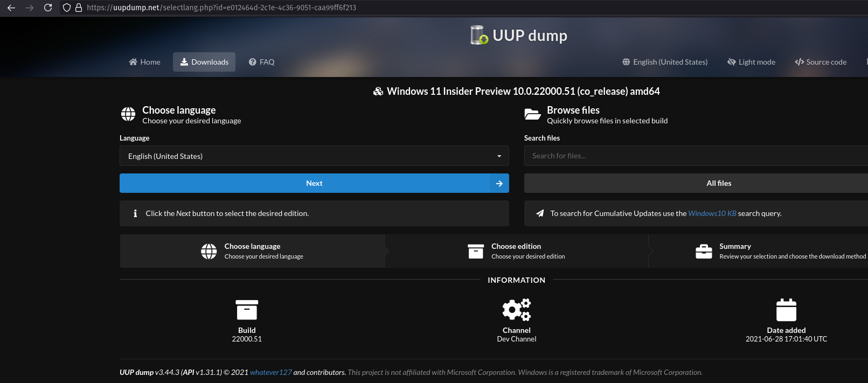Click the Build archive box icon
The width and height of the screenshot is (868, 383).
pyautogui.click(x=247, y=310)
